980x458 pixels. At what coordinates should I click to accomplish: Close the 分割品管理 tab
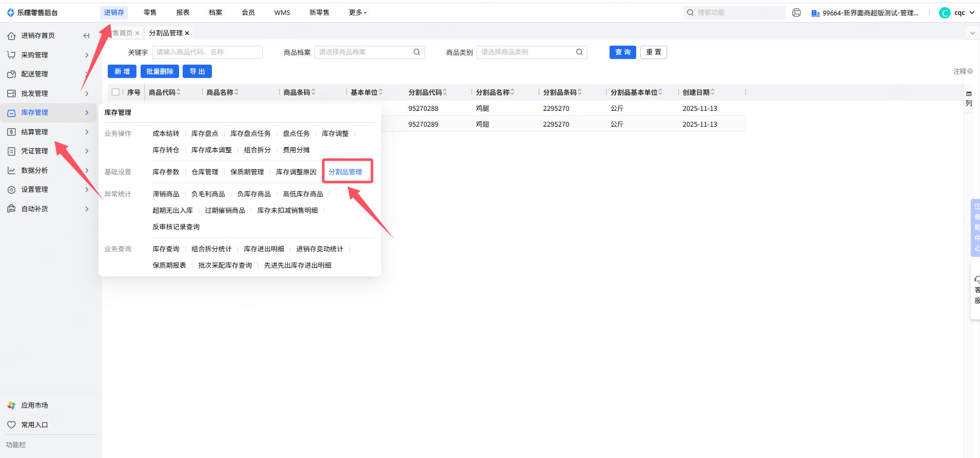(x=187, y=33)
